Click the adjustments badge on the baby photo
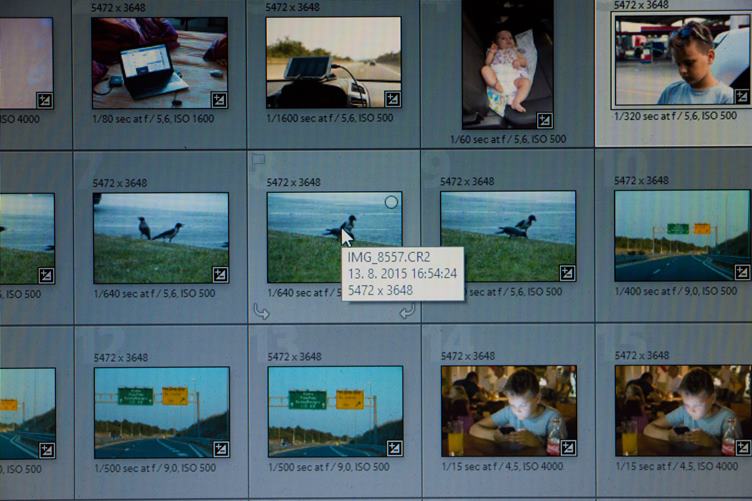This screenshot has width=752, height=501. click(543, 120)
